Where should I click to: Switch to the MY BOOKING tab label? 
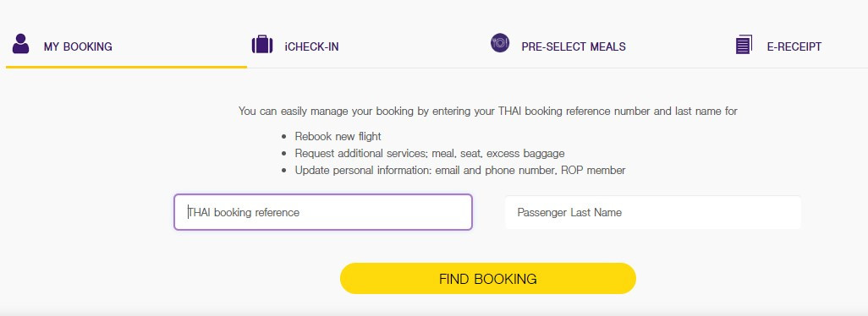[78, 47]
